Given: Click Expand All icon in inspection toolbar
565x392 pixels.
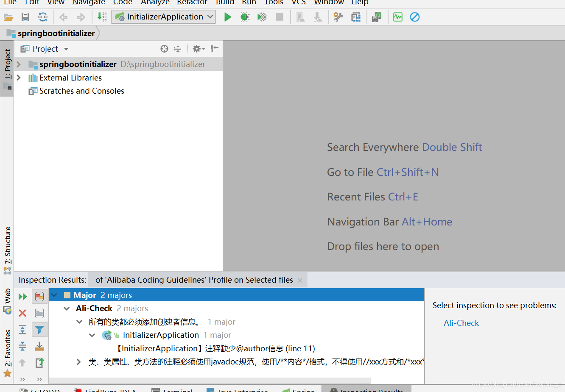Looking at the screenshot, I should coord(22,330).
